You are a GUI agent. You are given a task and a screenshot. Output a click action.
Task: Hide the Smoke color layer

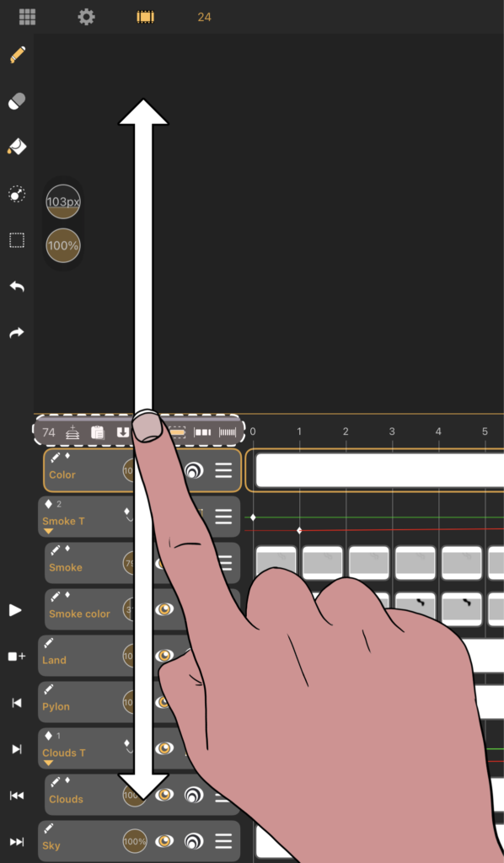coord(164,609)
